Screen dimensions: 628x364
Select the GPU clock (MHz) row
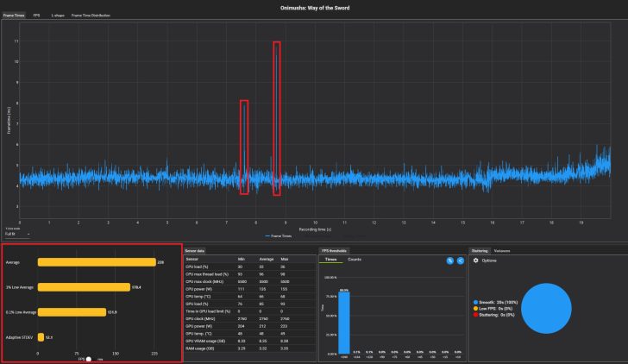[250, 319]
